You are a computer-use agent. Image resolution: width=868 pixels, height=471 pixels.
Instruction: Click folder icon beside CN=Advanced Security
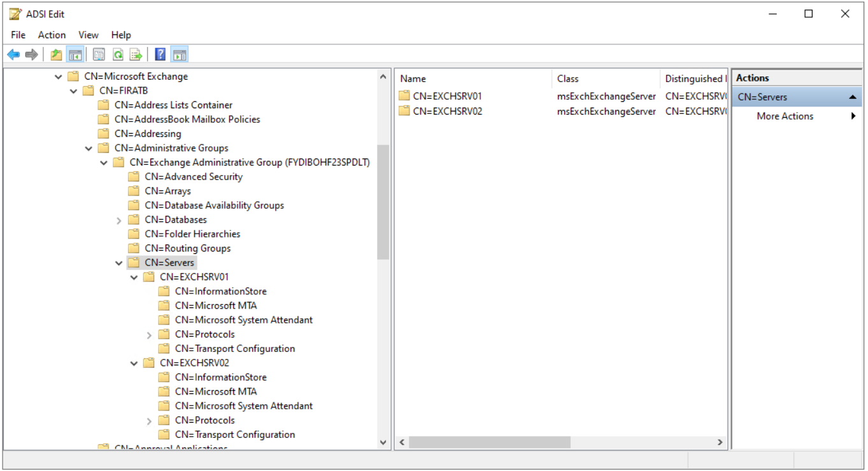[x=134, y=176]
